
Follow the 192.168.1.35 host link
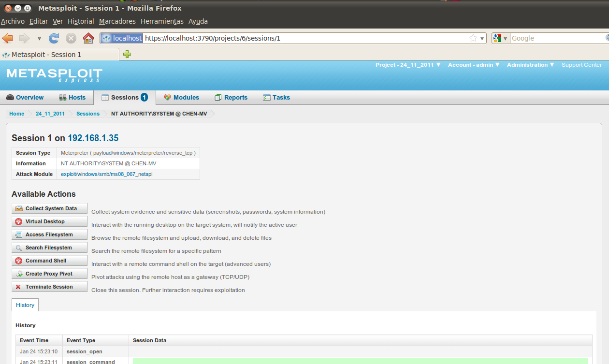(93, 138)
